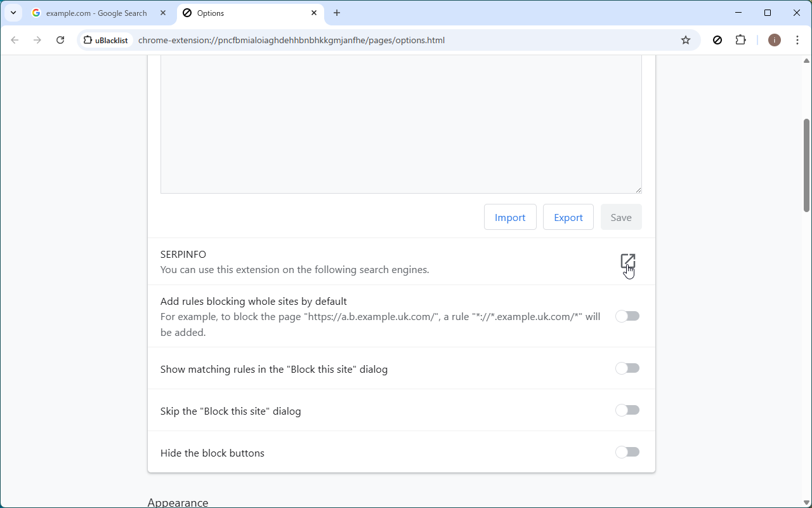Enable adding rules blocking whole sites
This screenshot has height=508, width=812.
point(627,316)
